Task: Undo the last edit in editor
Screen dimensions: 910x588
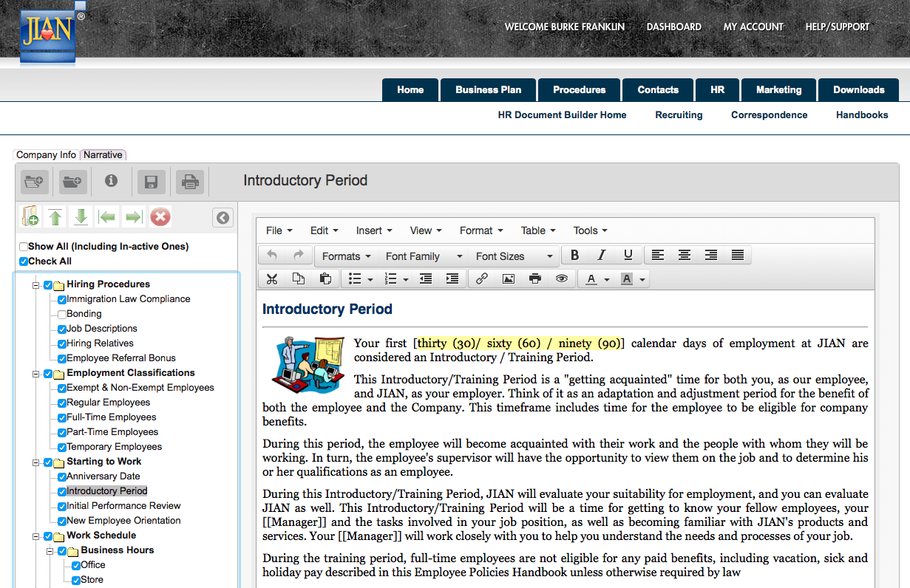Action: coord(272,256)
